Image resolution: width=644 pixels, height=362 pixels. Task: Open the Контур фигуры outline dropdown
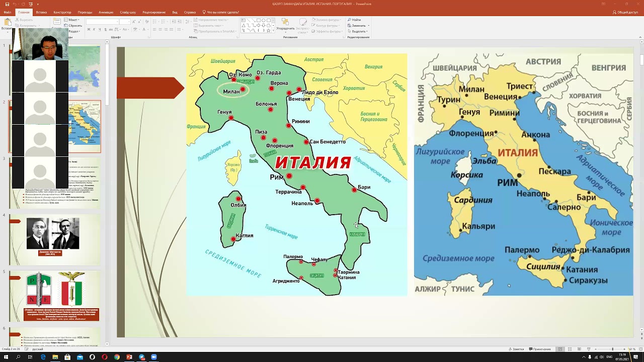point(326,26)
